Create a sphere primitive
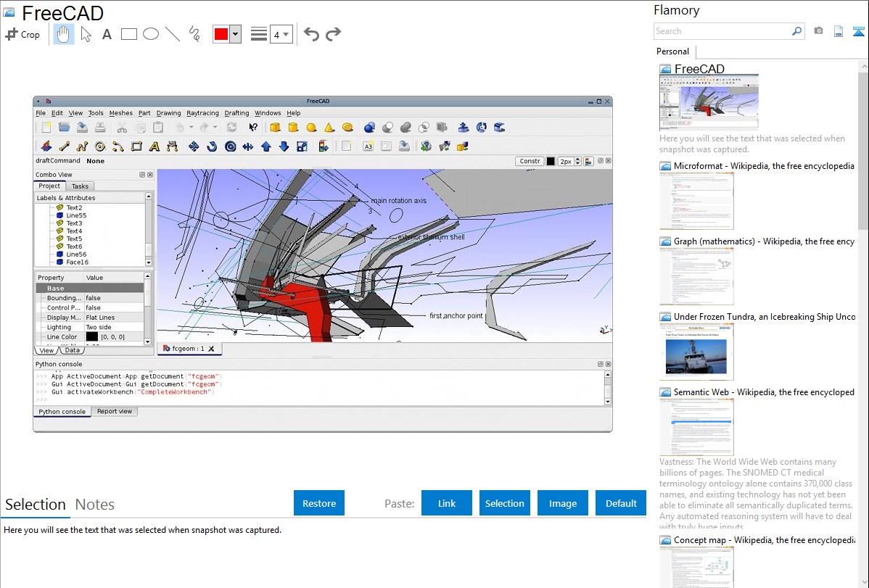Screen dimensions: 869x588 click(x=311, y=128)
